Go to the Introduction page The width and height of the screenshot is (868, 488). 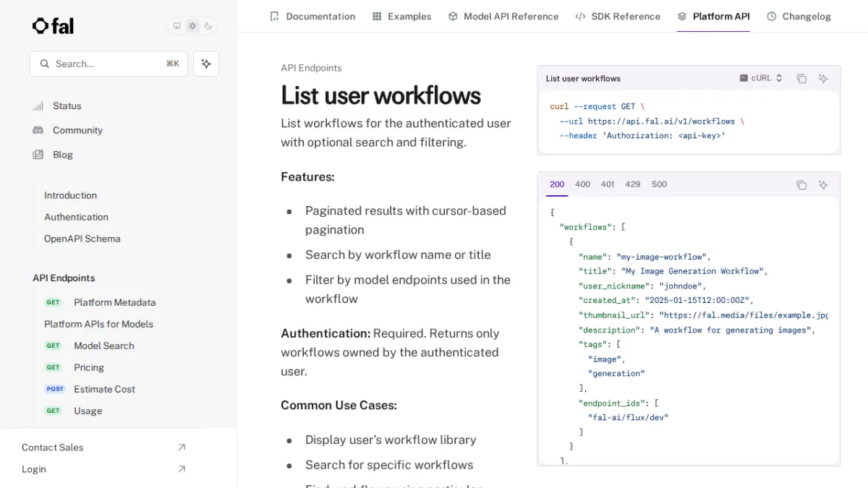70,195
